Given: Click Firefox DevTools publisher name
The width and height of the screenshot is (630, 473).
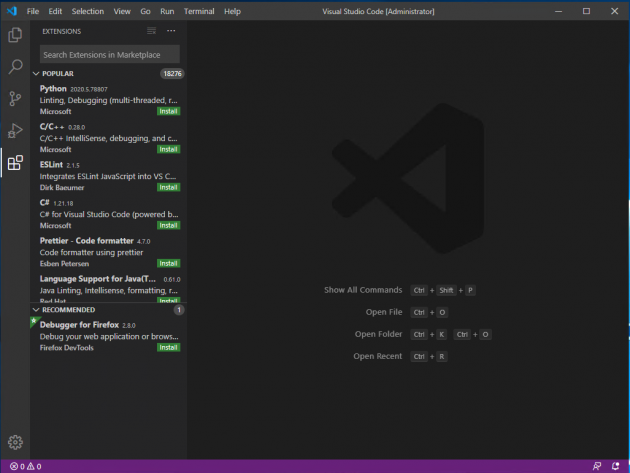Looking at the screenshot, I should [67, 348].
